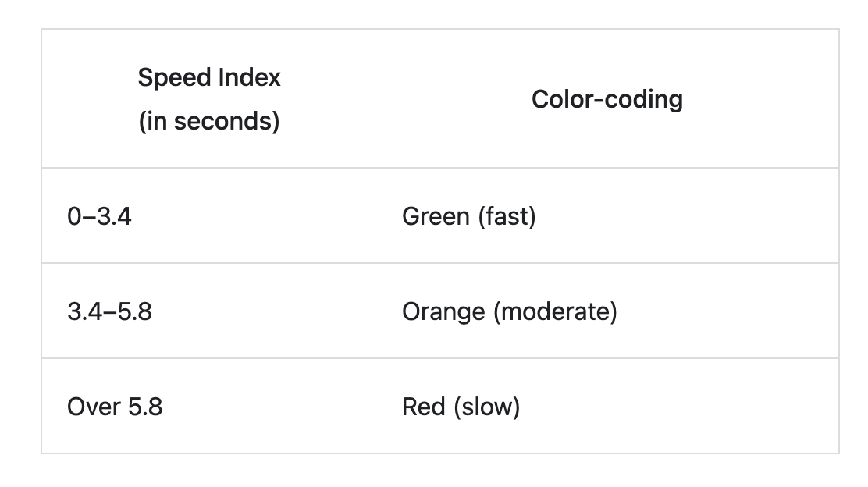Click the Speed Index column header

(x=209, y=99)
